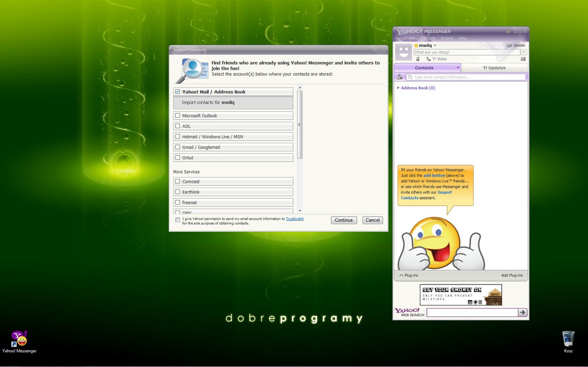The image size is (588, 367).
Task: Check the Comcast checkbox
Action: pos(178,181)
